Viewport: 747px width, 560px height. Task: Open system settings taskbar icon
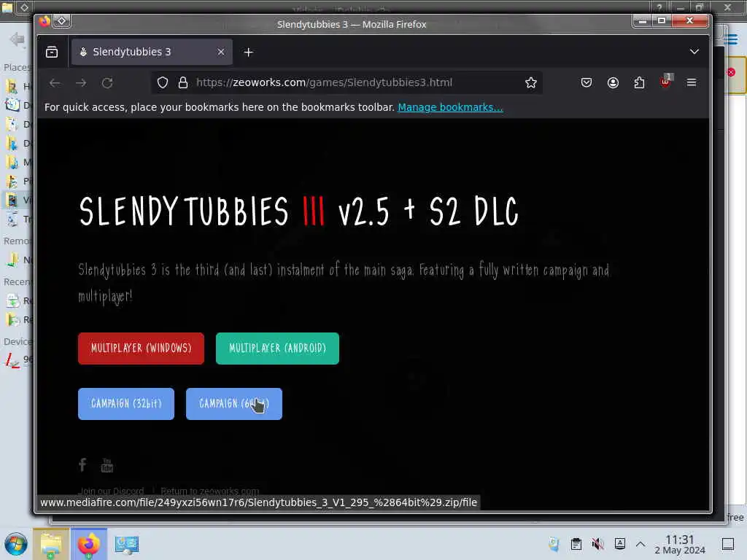coord(127,544)
